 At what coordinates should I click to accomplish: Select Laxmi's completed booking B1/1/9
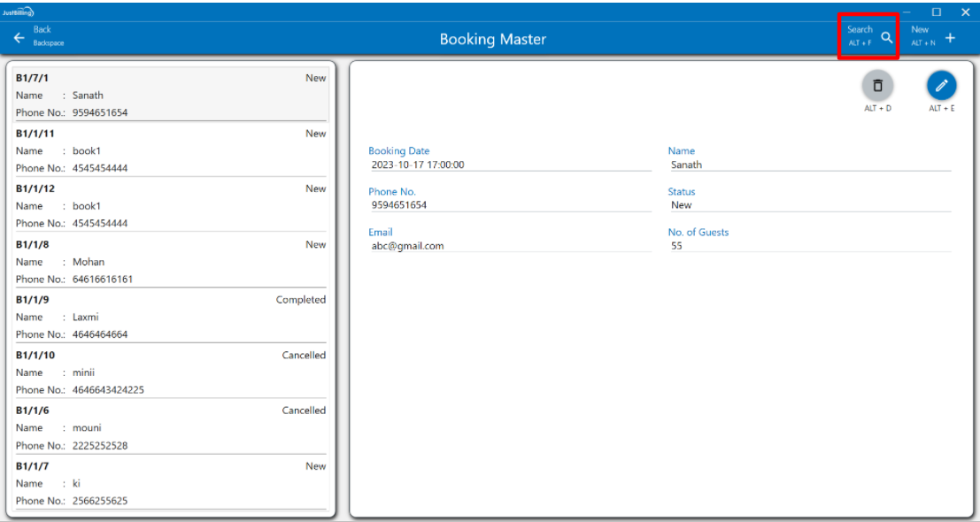click(170, 317)
